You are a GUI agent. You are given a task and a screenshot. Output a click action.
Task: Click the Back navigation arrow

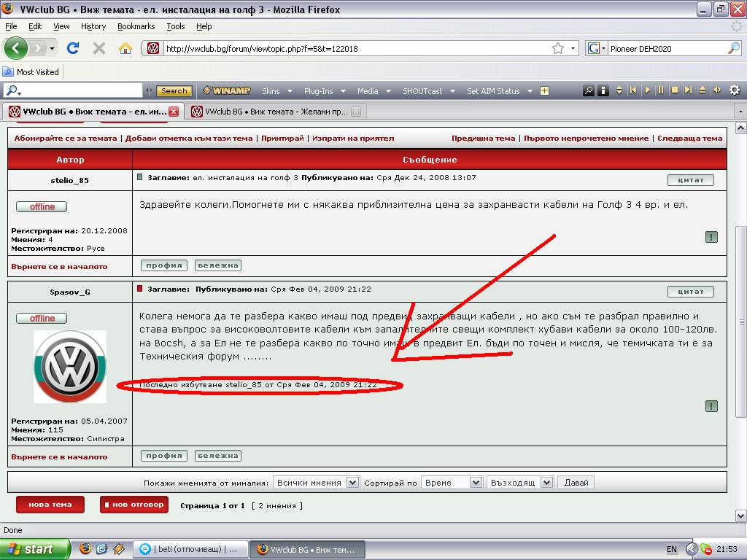point(16,48)
